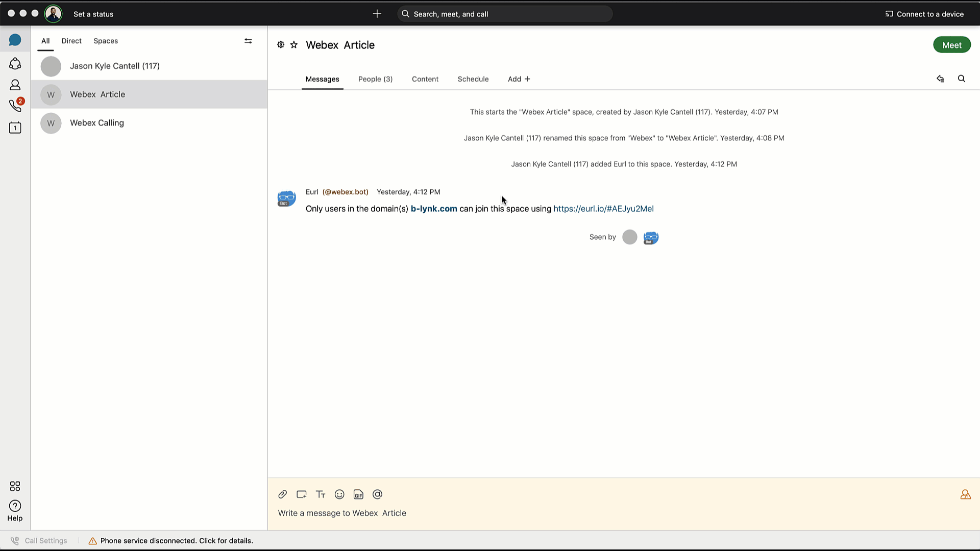980x551 pixels.
Task: Open Webex Article space settings gear
Action: (281, 45)
